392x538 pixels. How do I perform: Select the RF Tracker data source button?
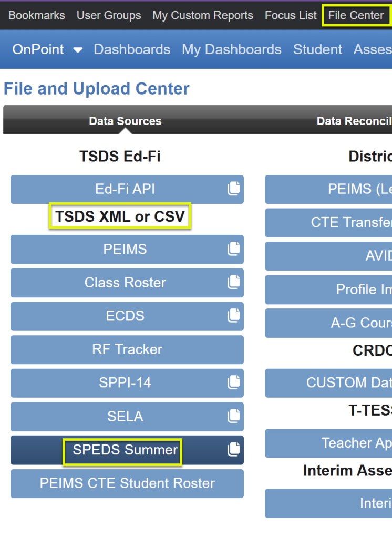click(x=127, y=349)
